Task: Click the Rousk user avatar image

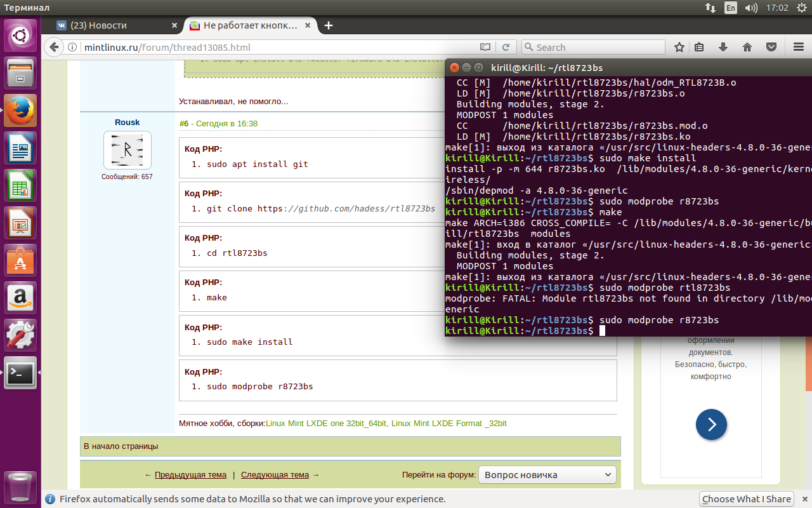Action: [x=128, y=150]
